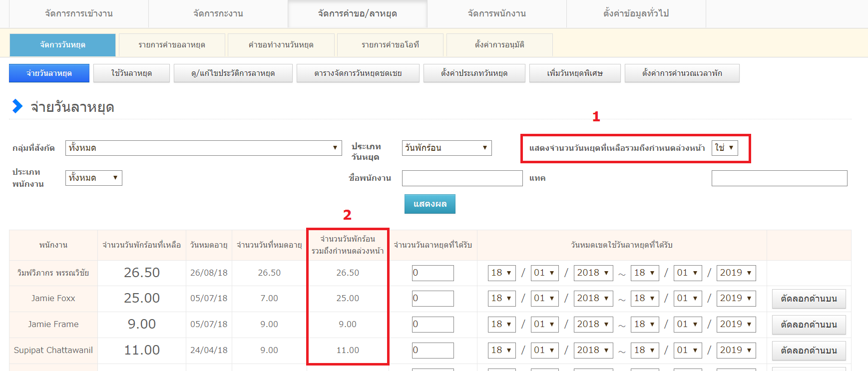Open the ประเภทวันหยุด dropdown showing วันพักร้อน
This screenshot has width=868, height=371.
coord(446,148)
